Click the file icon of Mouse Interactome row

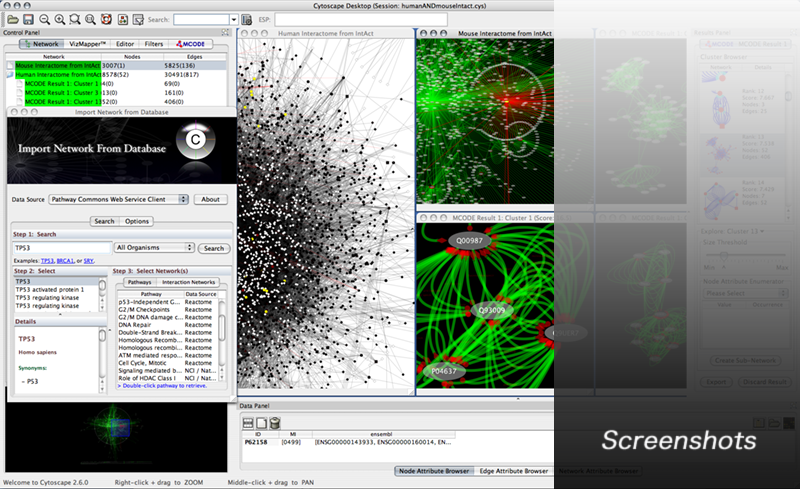[10, 65]
